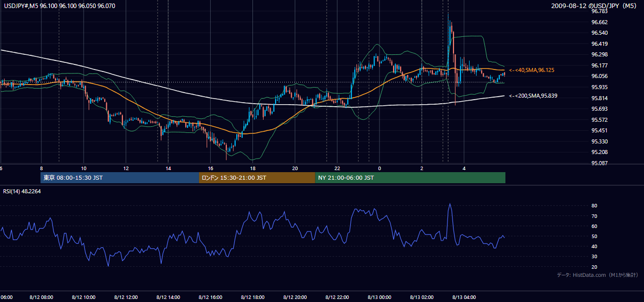Click hour tick 10 under the price chart

[84, 169]
